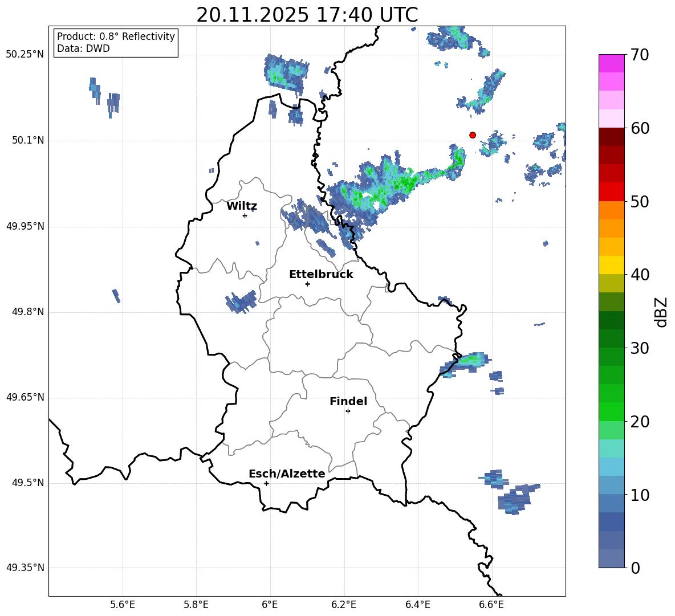Click the 30 colorbar tick label
Viewport: 675px width, 616px height.
(640, 348)
